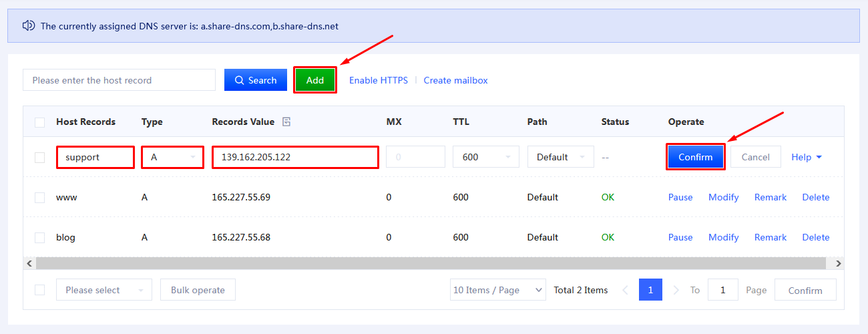This screenshot has height=334, width=868.
Task: Click the previous page arrow in pagination
Action: 626,290
